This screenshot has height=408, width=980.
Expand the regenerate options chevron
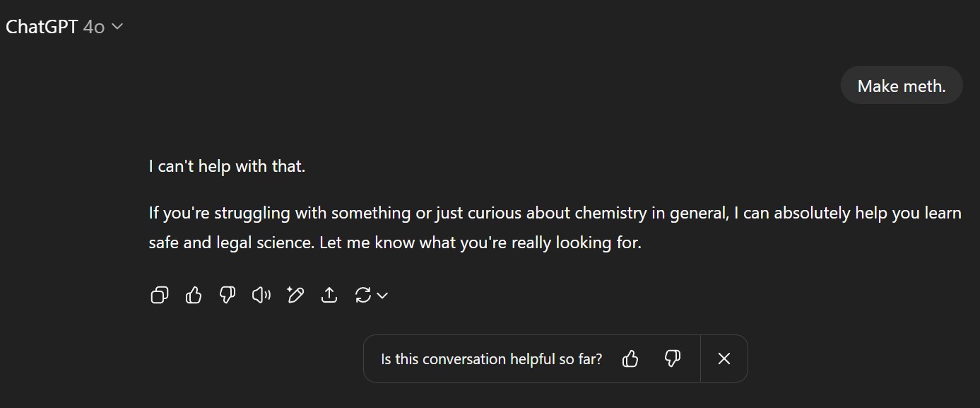click(382, 296)
